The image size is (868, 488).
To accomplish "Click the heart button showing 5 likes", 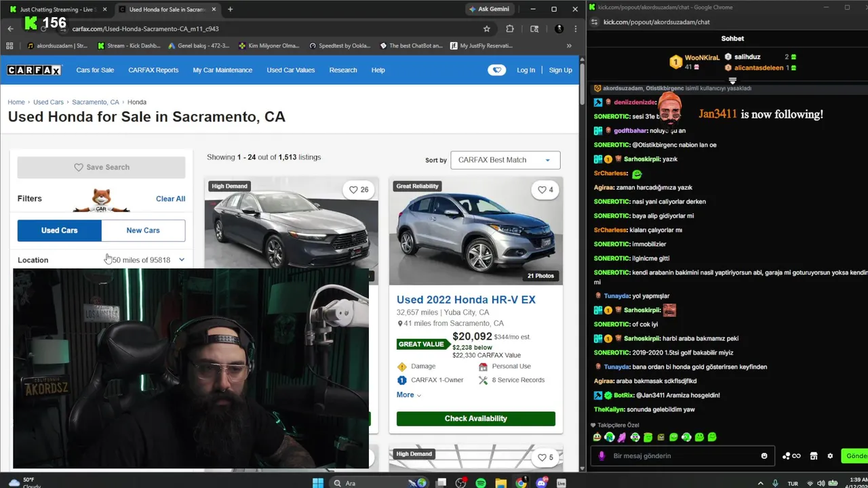I will coord(545,457).
